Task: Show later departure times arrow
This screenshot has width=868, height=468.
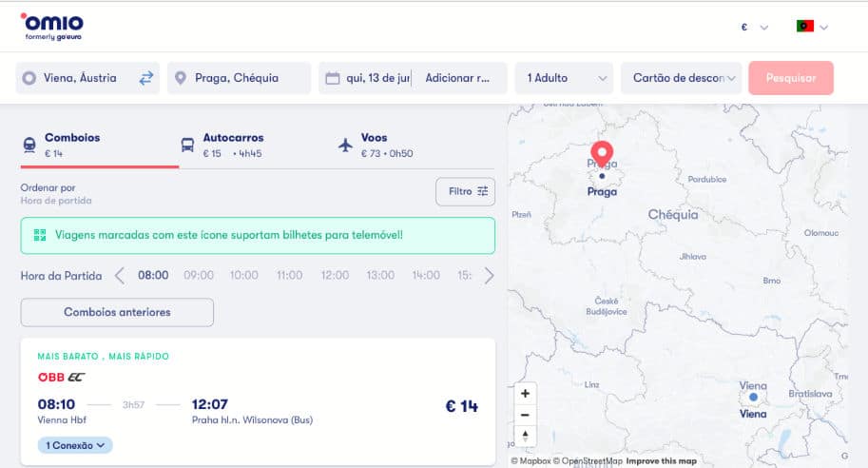Action: click(489, 275)
